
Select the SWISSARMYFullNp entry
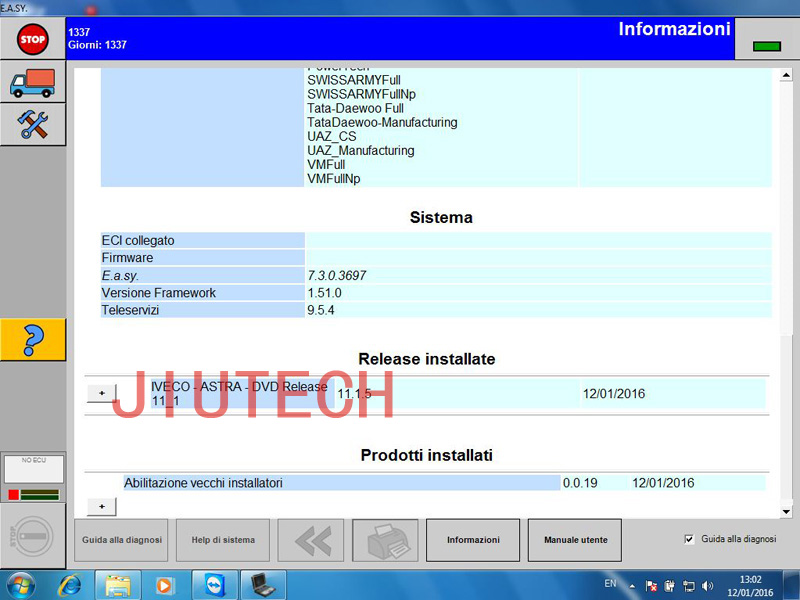coord(361,94)
